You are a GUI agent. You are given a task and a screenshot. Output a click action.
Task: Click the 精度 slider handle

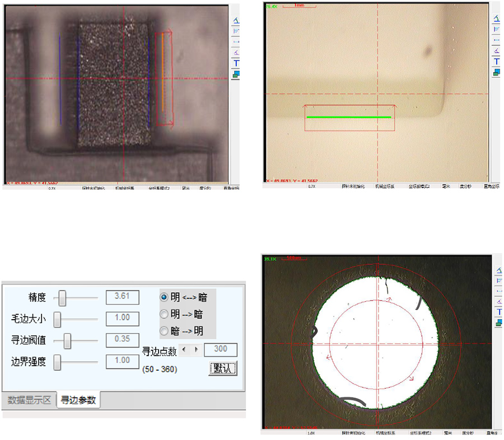[x=63, y=298]
